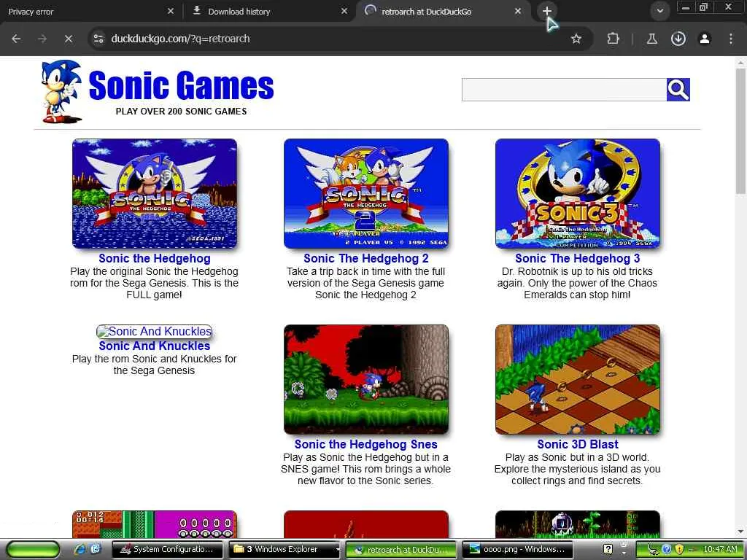Open the Windows Explorer taskbar group
The width and height of the screenshot is (747, 560).
pyautogui.click(x=285, y=550)
